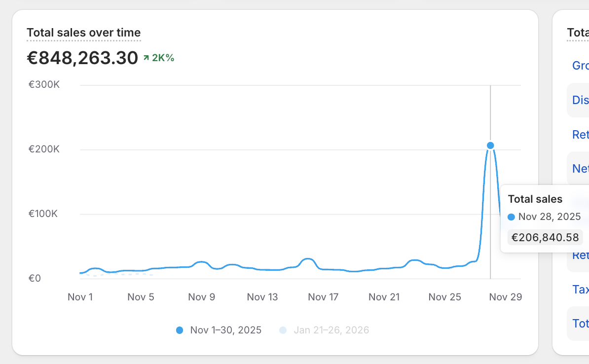Open the partially visible "Net" breakdown link
The height and width of the screenshot is (364, 589).
(580, 169)
